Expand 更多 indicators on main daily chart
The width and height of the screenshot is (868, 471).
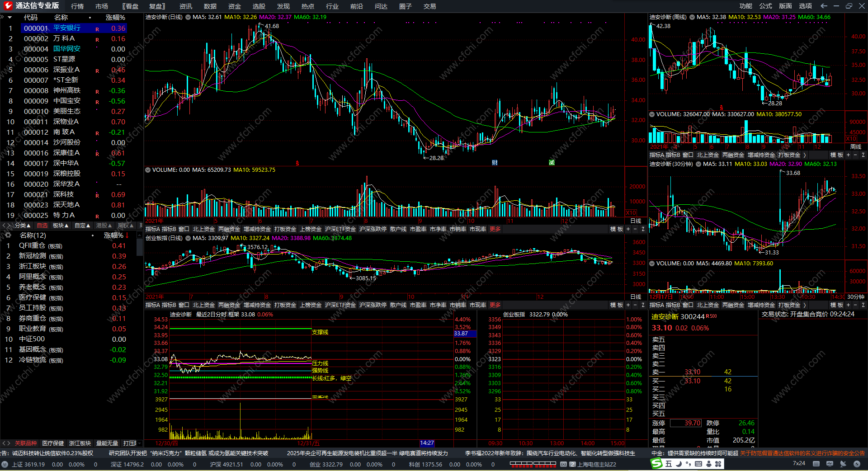click(x=495, y=229)
